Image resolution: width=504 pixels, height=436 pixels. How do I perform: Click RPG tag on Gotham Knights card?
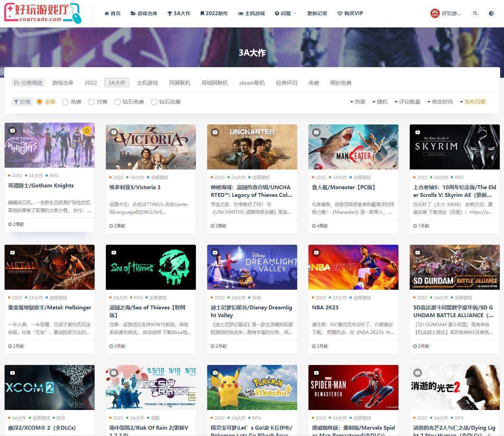coord(54,175)
